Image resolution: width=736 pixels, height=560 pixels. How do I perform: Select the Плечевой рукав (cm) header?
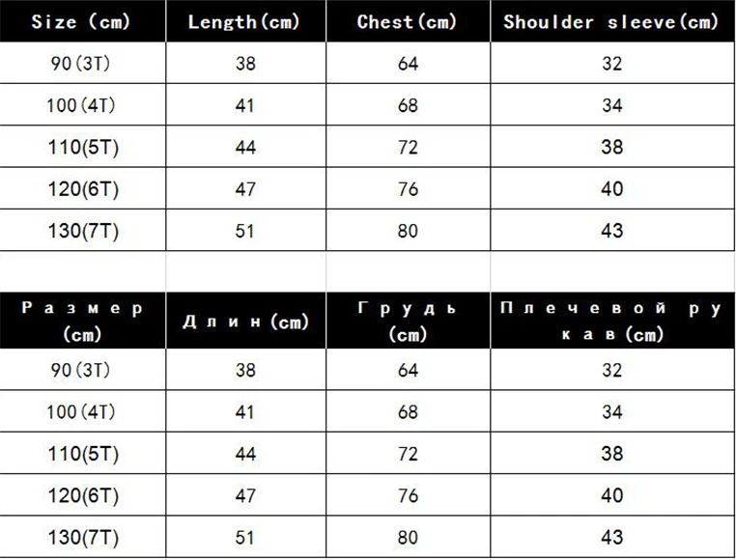click(x=612, y=321)
